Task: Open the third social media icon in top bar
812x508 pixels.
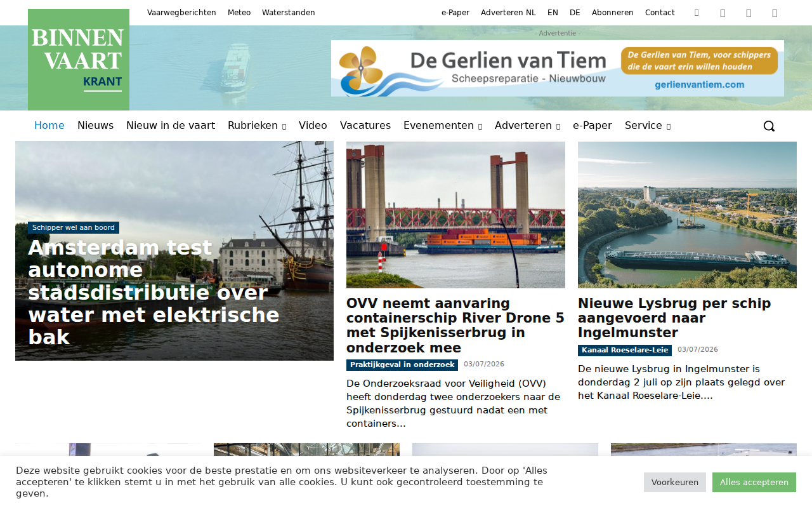Action: click(749, 13)
